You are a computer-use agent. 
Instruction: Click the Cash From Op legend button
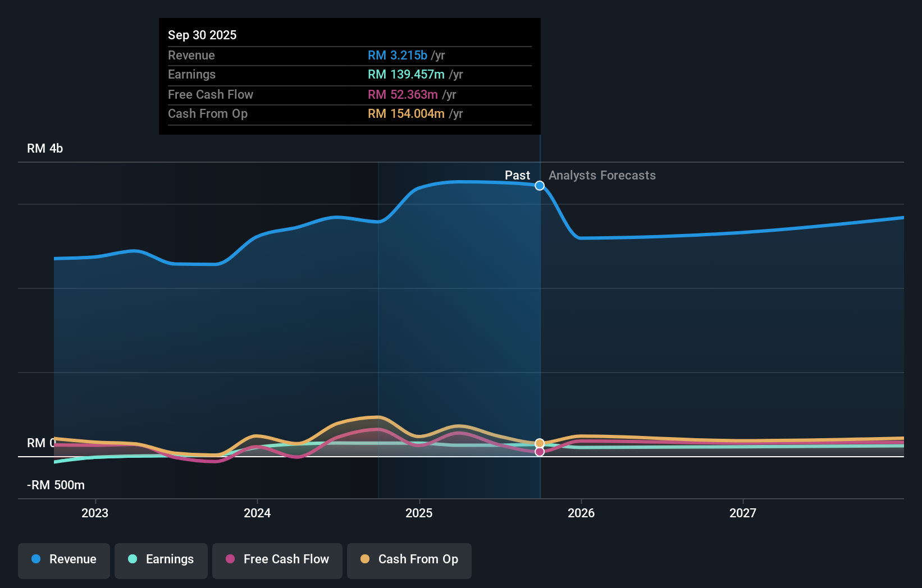(x=409, y=560)
